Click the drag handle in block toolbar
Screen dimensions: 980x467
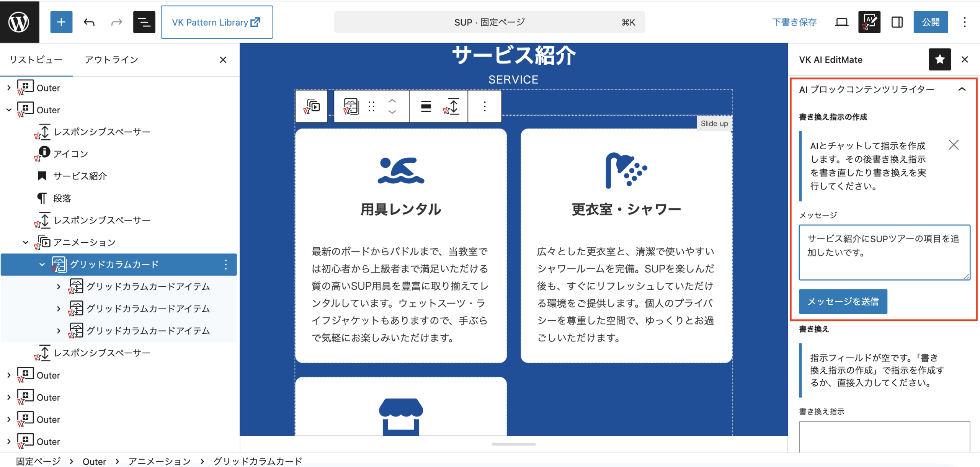(x=371, y=106)
